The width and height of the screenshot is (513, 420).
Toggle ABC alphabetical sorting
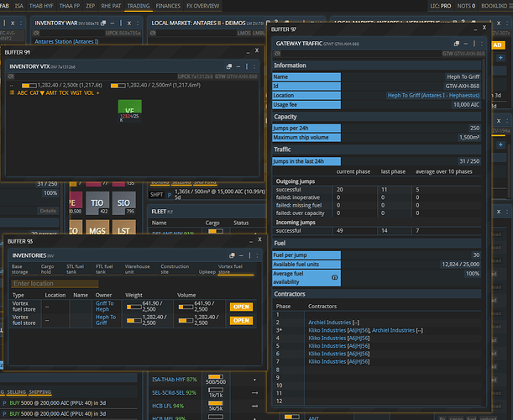[23, 92]
